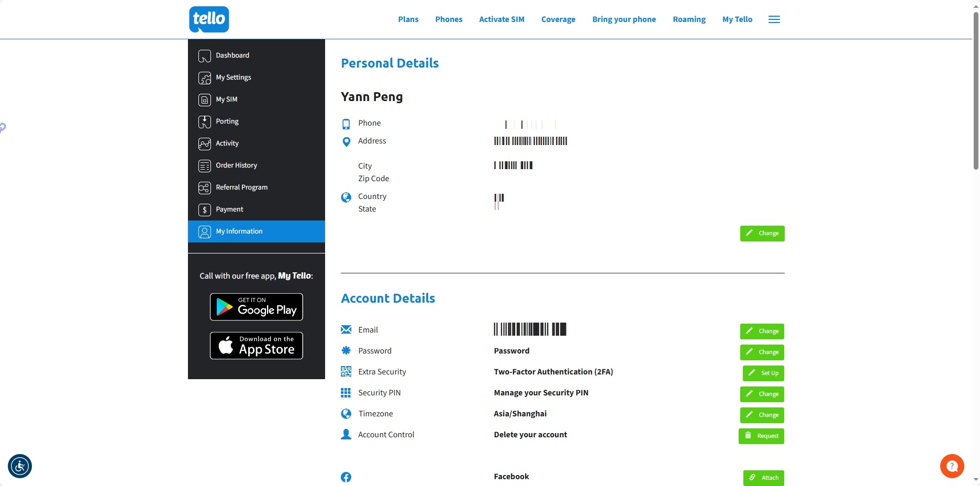
Task: Select Referral Program in the sidebar
Action: 257,187
